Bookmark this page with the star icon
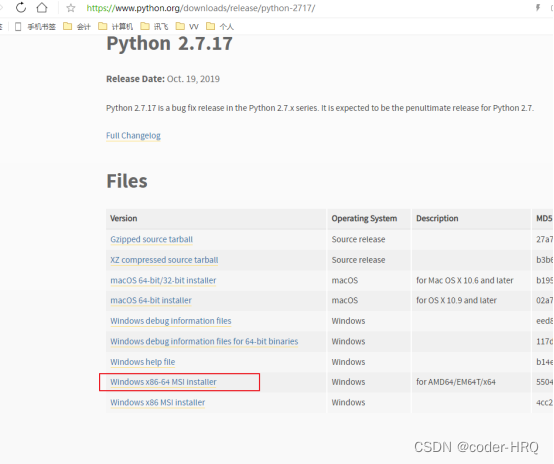Viewport: 554px width, 464px height. 71,8
